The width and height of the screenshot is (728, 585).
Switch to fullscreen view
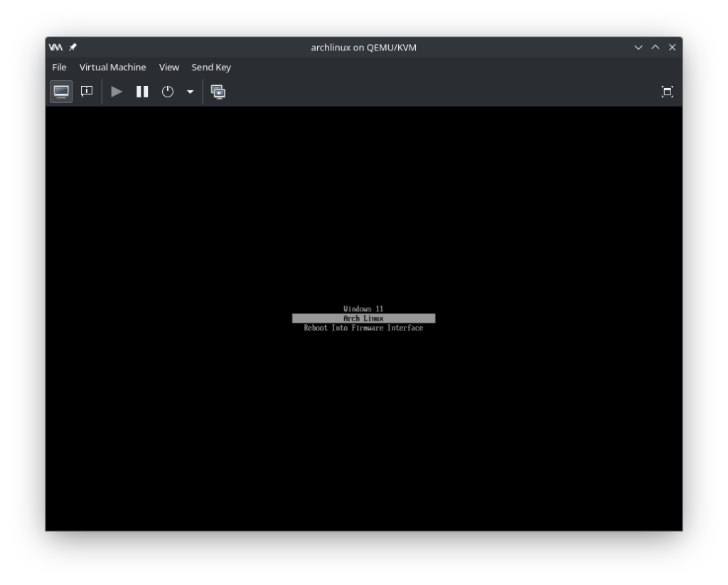click(667, 92)
